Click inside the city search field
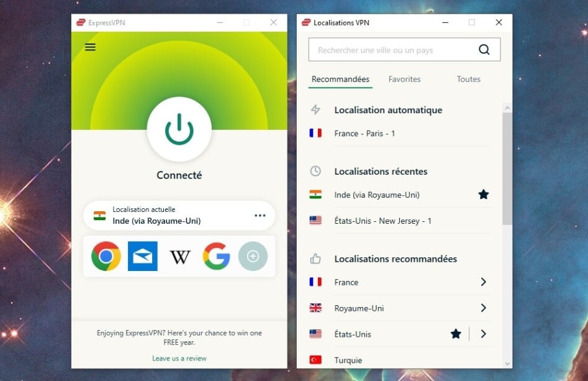 [x=385, y=49]
